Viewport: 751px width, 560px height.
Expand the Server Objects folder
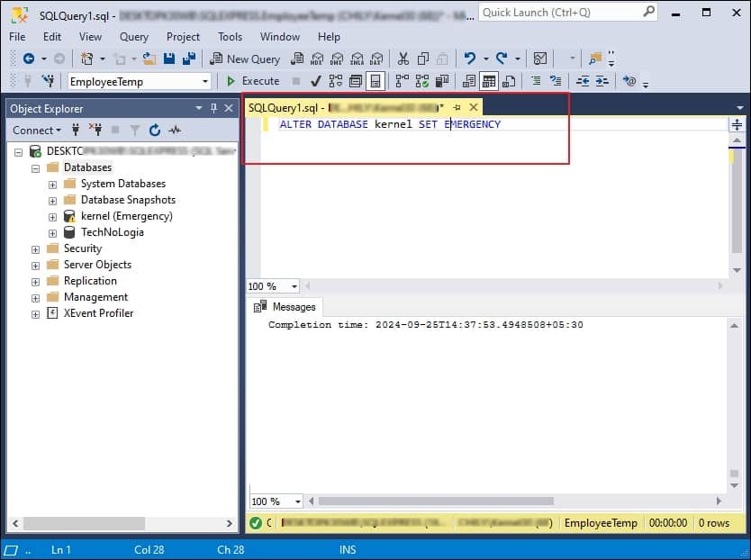point(35,266)
